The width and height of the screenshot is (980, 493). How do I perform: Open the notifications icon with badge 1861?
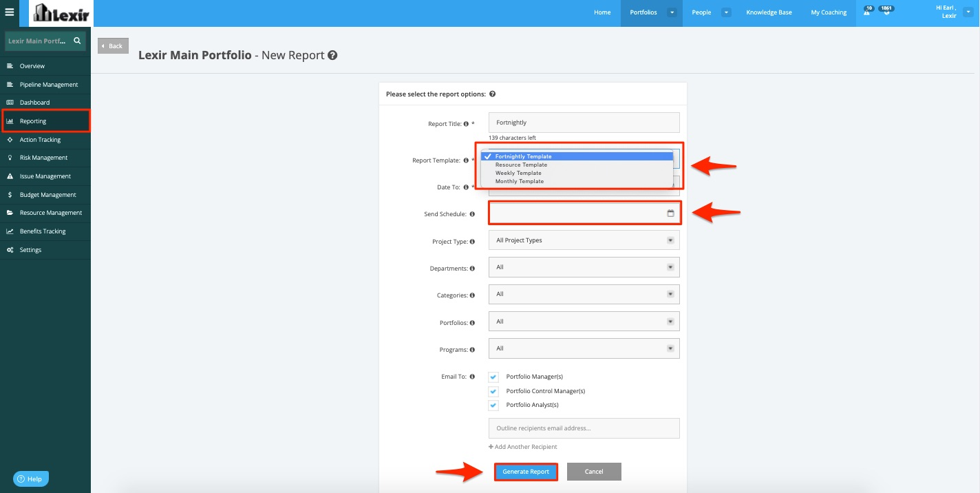886,11
